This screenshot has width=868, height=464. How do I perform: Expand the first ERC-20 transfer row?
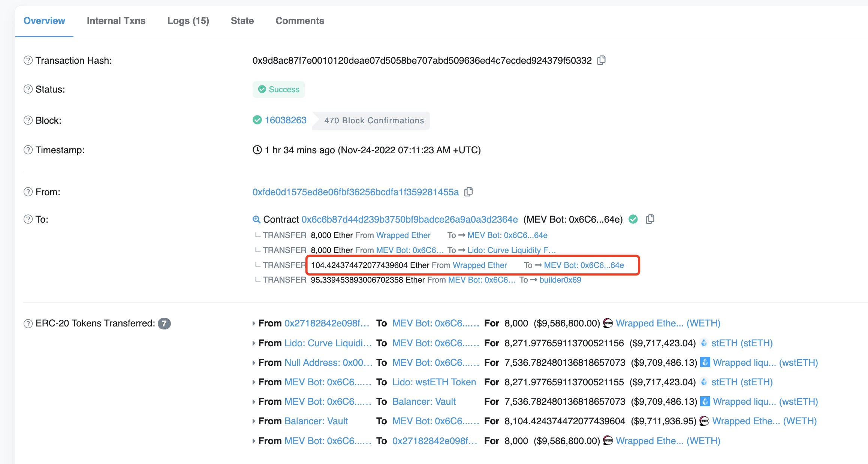pyautogui.click(x=253, y=323)
